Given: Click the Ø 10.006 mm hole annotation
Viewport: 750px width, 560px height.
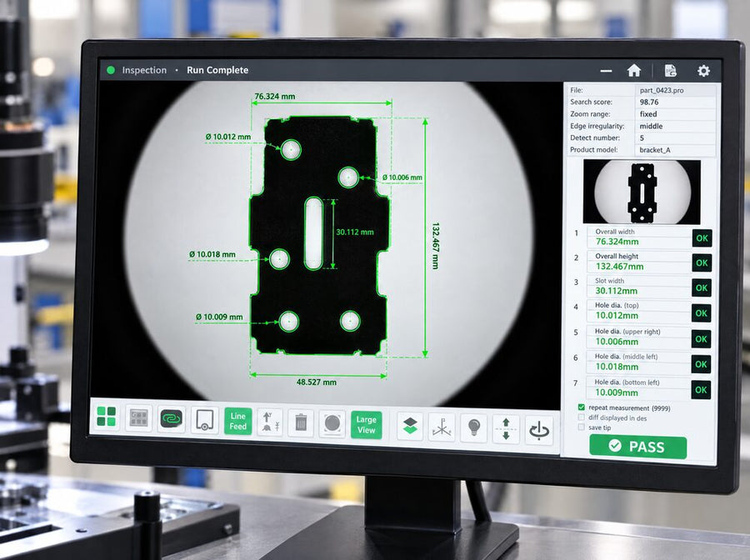Looking at the screenshot, I should (402, 177).
